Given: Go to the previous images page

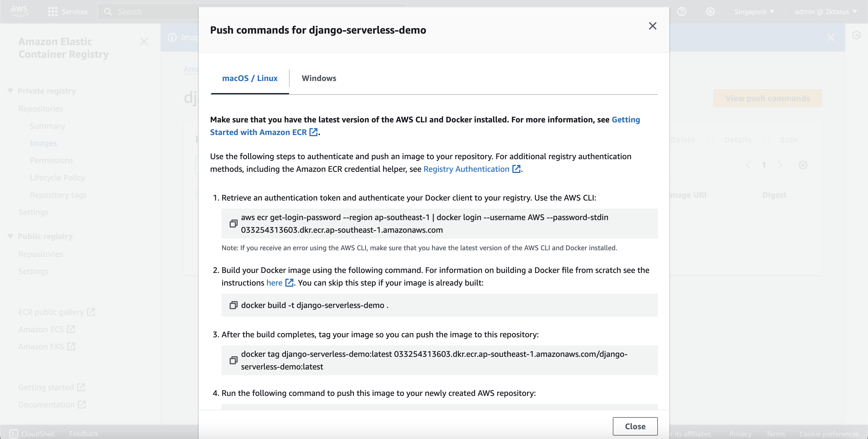Looking at the screenshot, I should [748, 165].
